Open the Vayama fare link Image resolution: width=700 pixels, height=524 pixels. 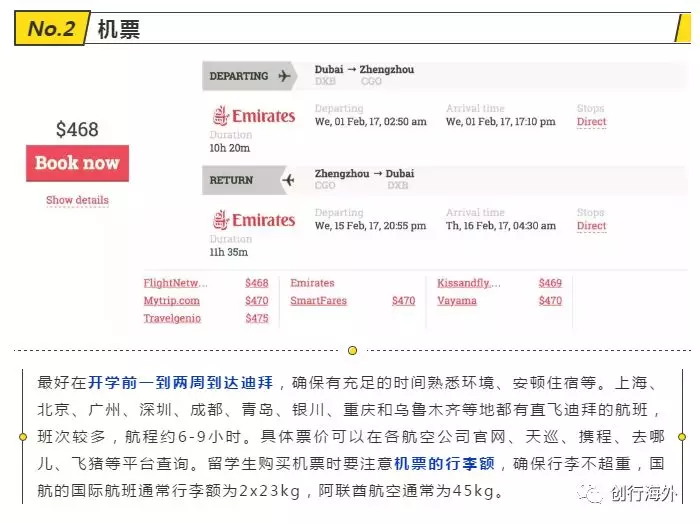pos(457,301)
